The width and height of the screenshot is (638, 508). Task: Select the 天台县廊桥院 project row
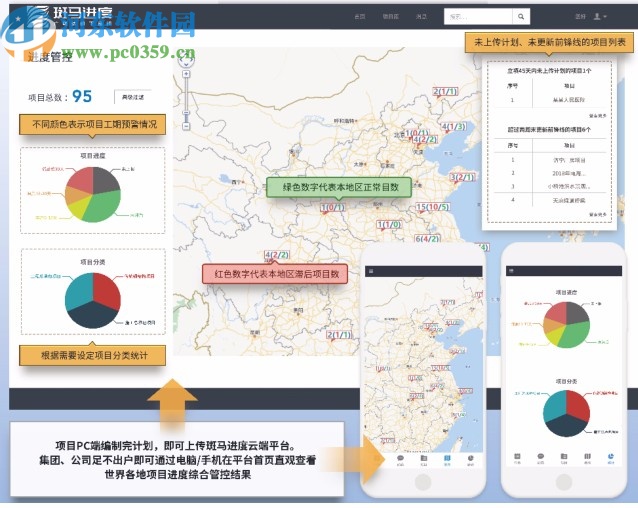pos(549,200)
